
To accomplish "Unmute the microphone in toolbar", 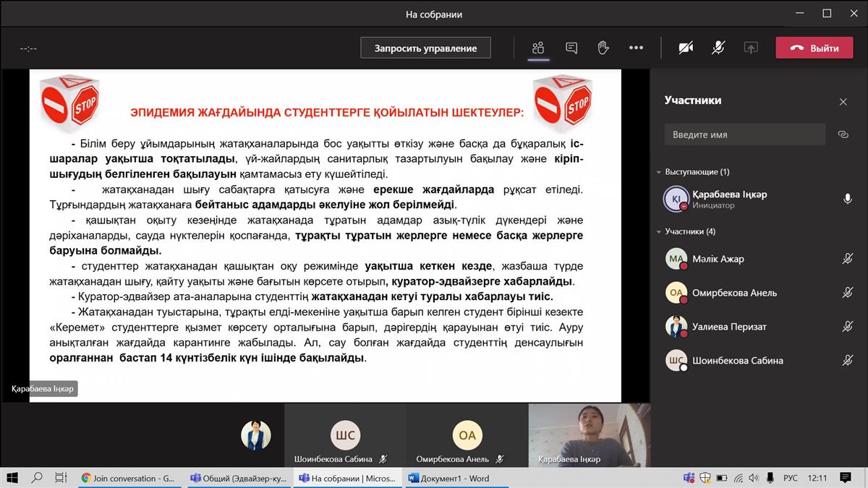I will (718, 48).
